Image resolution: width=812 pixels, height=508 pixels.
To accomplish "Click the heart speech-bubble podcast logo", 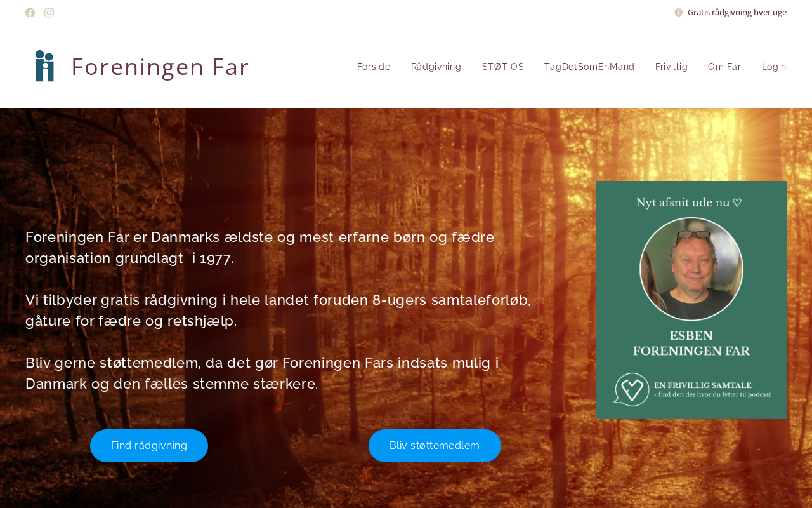I will 631,389.
